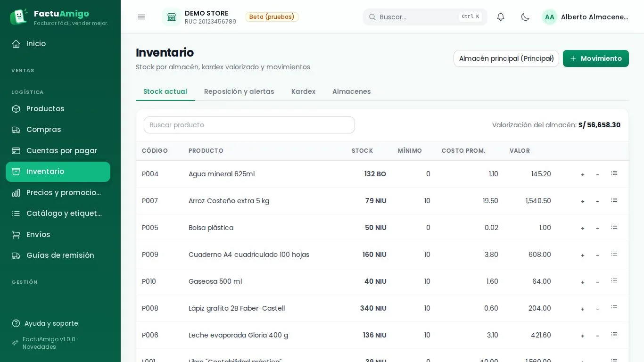Open Productos in sidebar

click(58, 109)
